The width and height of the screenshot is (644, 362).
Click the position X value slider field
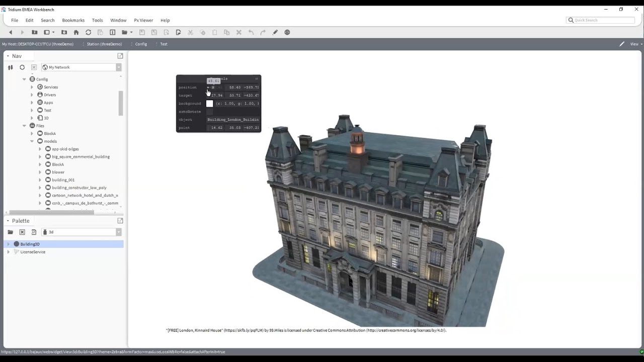(215, 87)
